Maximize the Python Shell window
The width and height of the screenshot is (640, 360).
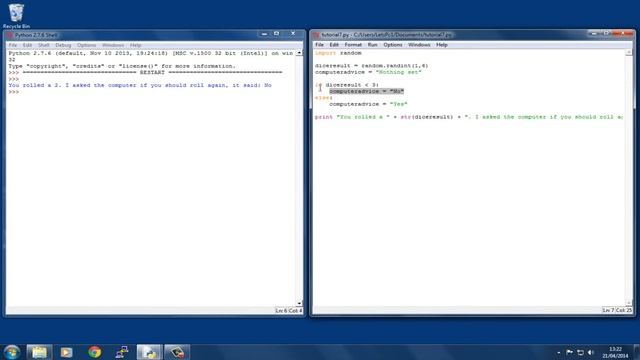[x=277, y=34]
